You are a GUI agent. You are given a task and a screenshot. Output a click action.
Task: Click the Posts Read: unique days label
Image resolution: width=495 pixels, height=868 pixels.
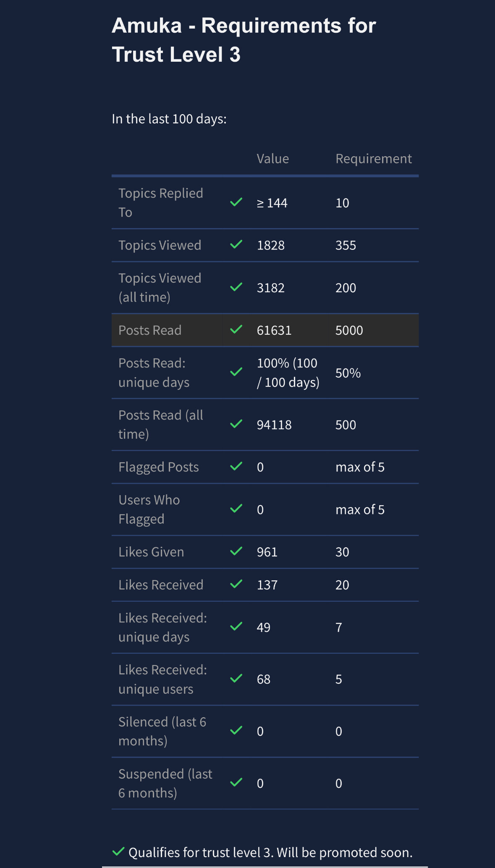(x=154, y=372)
